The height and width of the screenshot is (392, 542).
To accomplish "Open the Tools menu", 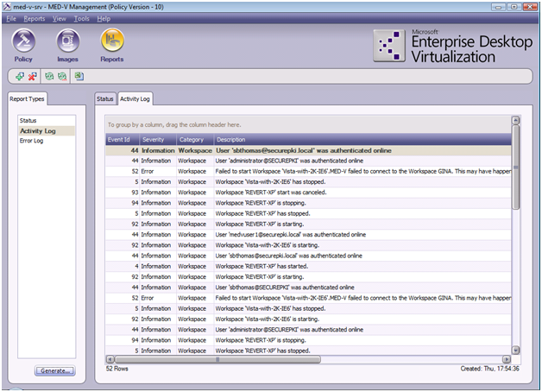I will point(82,19).
